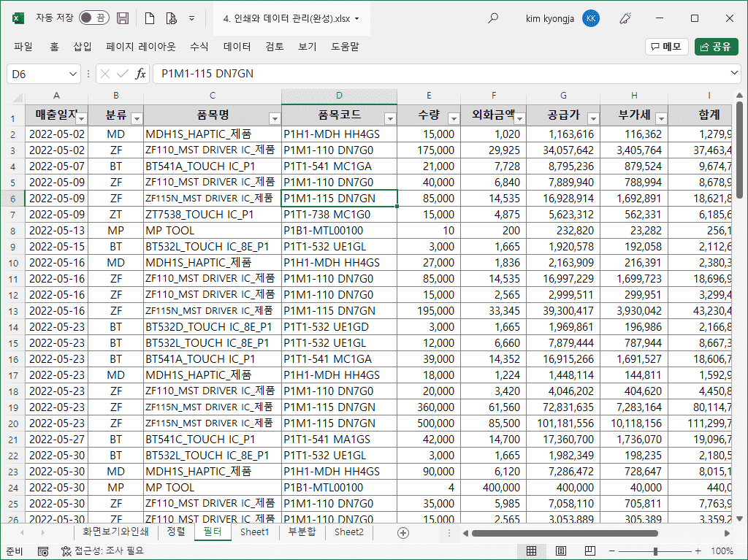Open the 매출일자 filter dropdown
The image size is (748, 560).
coord(82,118)
